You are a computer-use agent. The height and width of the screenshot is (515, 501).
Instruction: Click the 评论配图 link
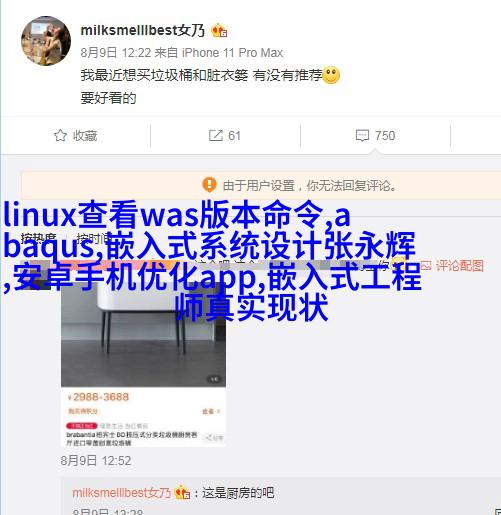pos(460,266)
